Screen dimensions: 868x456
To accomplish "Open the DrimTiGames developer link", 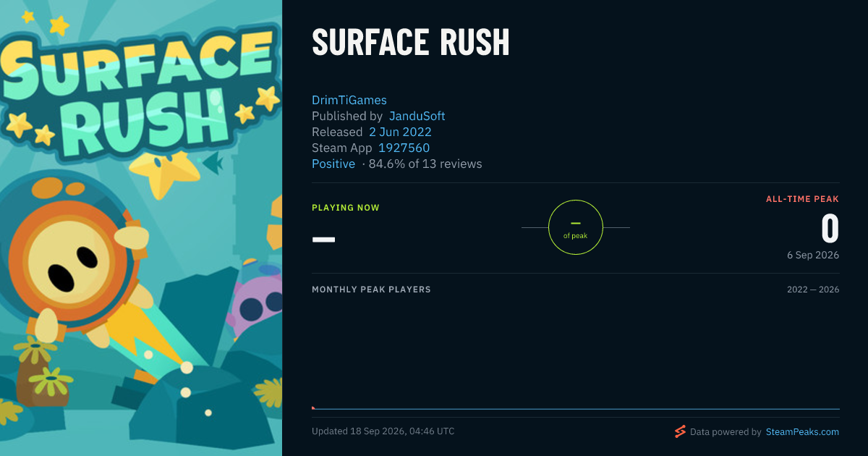I will point(349,100).
